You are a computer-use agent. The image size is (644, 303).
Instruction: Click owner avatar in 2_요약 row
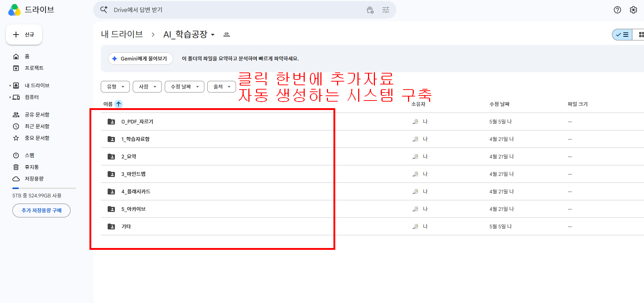[x=415, y=157]
